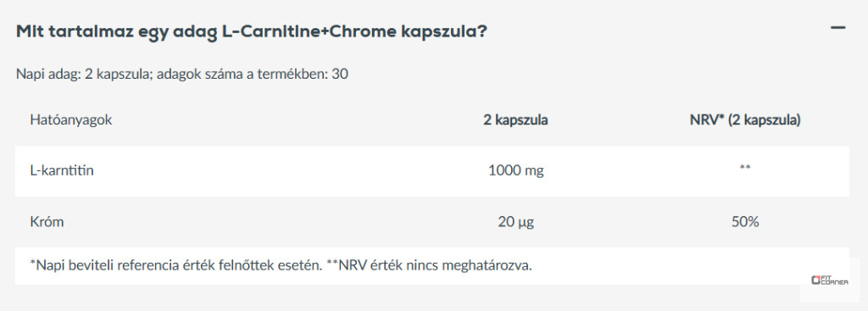This screenshot has width=868, height=311.
Task: Click the grey Króm table row
Action: coord(432,222)
